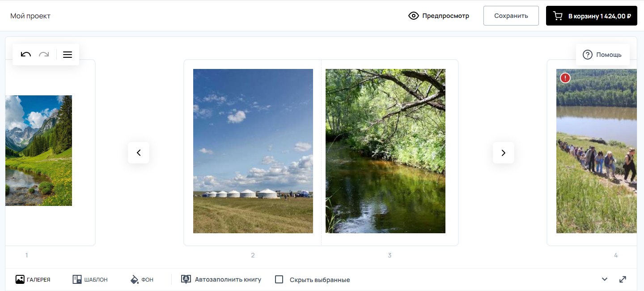The width and height of the screenshot is (644, 291).
Task: Enable the Скрыть выбранные checkbox
Action: click(x=279, y=279)
